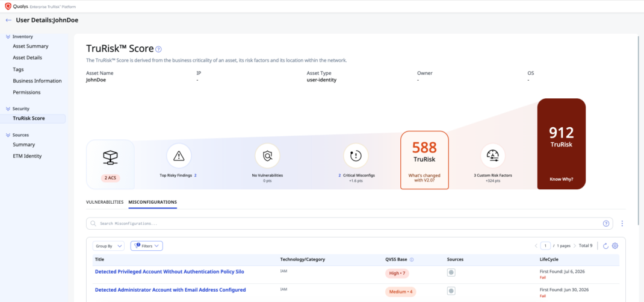Open Business Information in sidebar
The width and height of the screenshot is (644, 302).
coord(37,81)
